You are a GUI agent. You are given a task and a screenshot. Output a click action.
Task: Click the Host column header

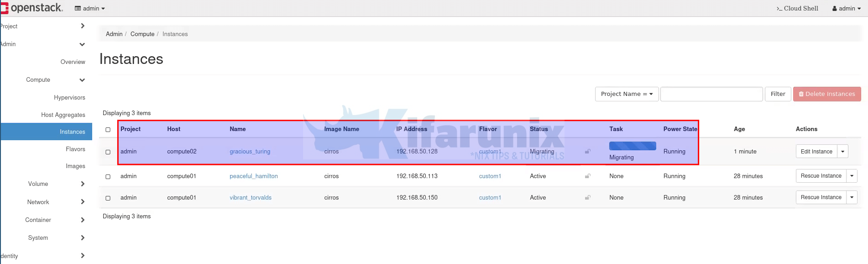(x=173, y=129)
